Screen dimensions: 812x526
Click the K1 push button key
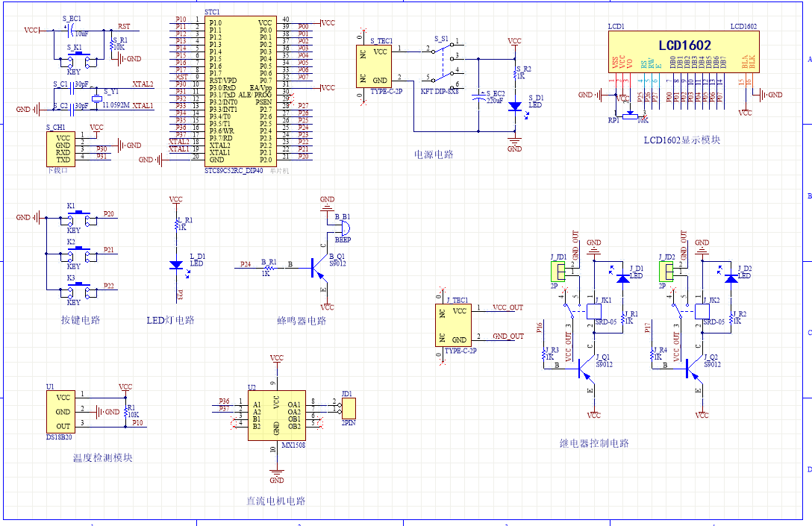(x=74, y=217)
